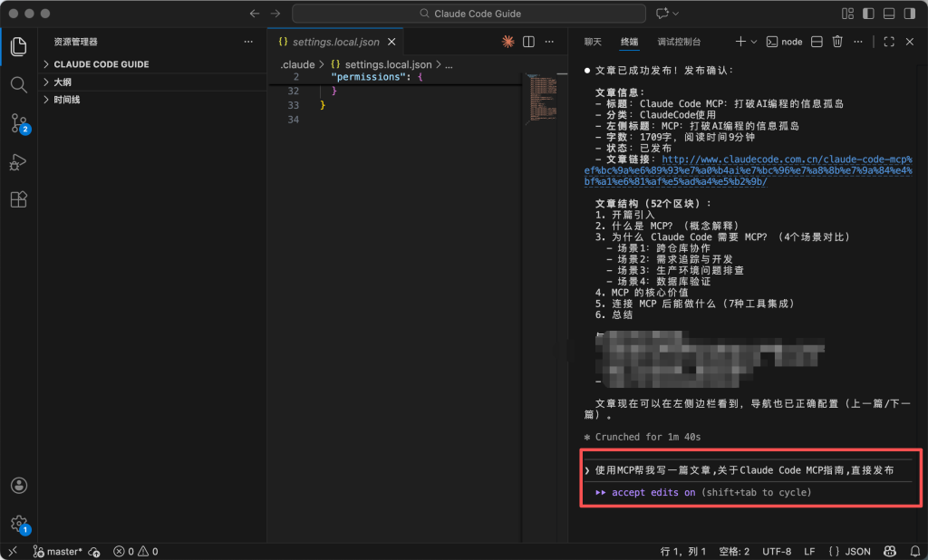Open the Accounts icon in activity bar
Viewport: 928px width, 560px height.
[18, 486]
